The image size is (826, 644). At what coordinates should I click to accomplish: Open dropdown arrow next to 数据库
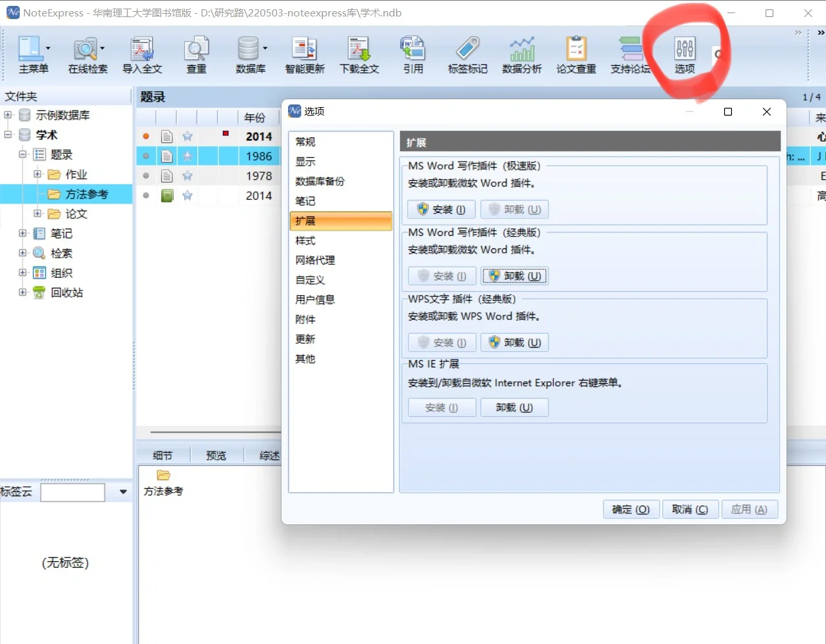pyautogui.click(x=265, y=48)
